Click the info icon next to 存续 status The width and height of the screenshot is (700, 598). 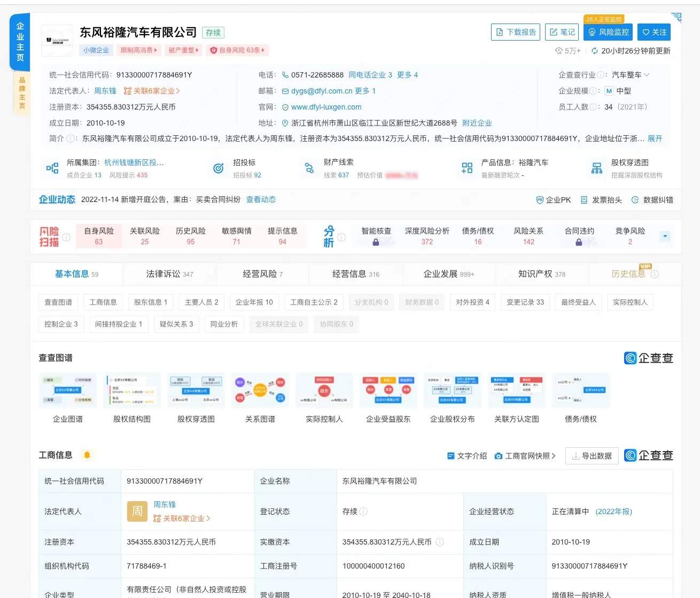click(x=363, y=511)
